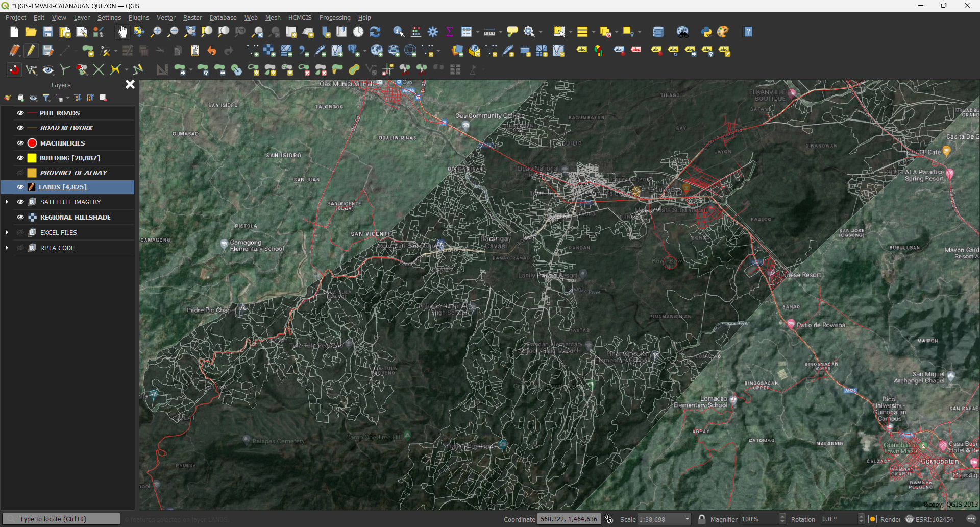Toggle editing with the yellow pencil icon
This screenshot has height=527, width=980.
coord(31,51)
